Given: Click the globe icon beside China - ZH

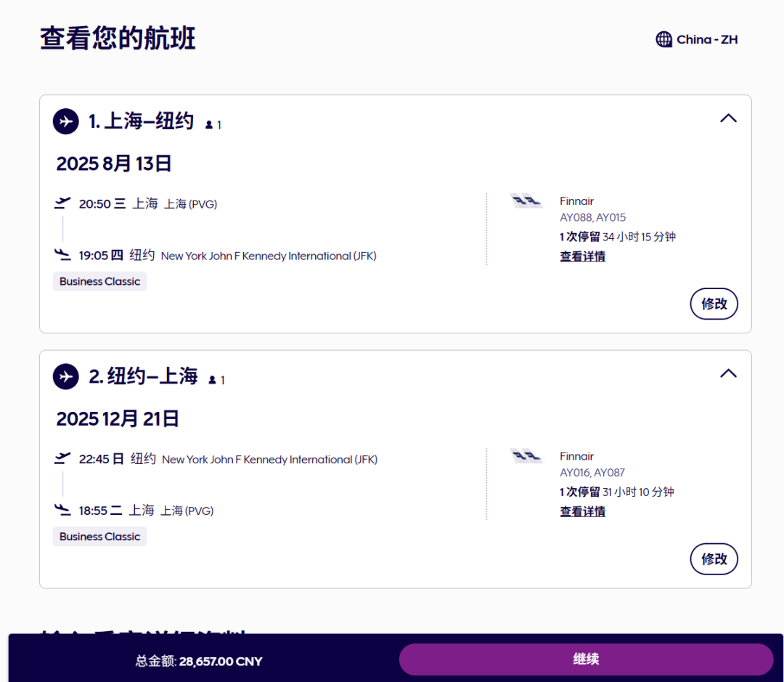Looking at the screenshot, I should (x=663, y=39).
